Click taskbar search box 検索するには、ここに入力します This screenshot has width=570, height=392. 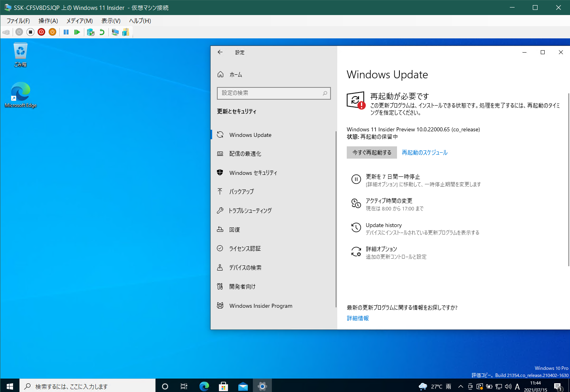tap(87, 386)
